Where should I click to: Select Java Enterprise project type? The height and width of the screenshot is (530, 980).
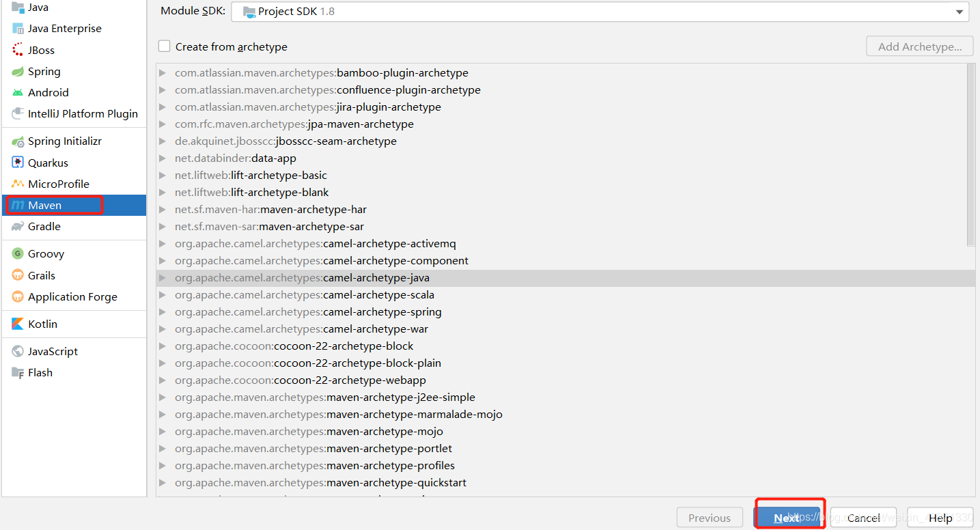click(74, 29)
